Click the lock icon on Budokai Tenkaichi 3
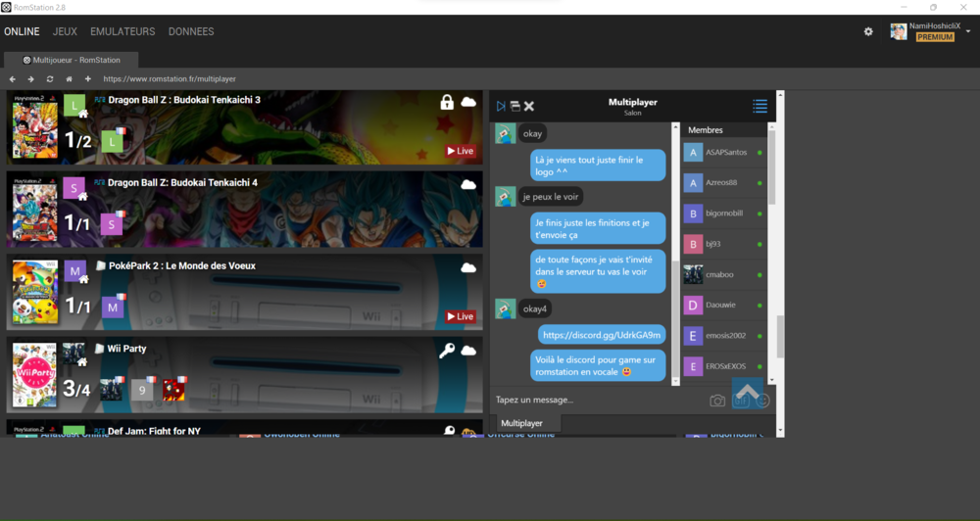 click(x=447, y=103)
